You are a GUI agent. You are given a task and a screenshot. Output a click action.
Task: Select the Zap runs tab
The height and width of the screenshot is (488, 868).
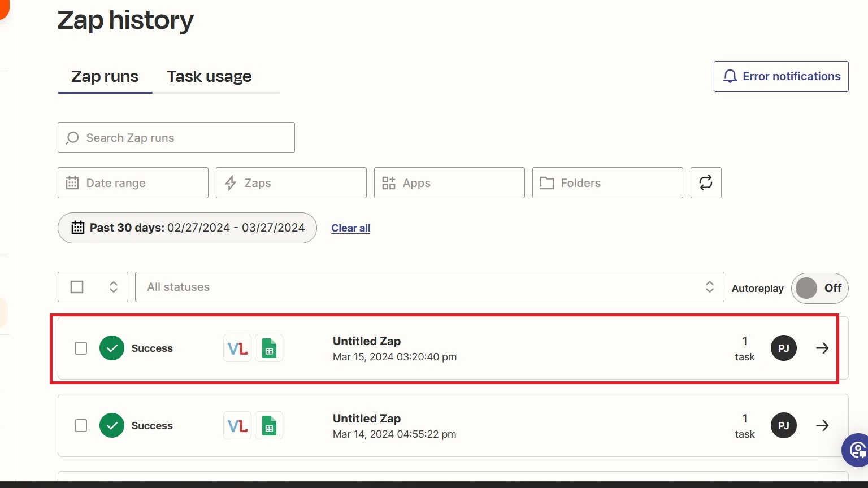[105, 76]
